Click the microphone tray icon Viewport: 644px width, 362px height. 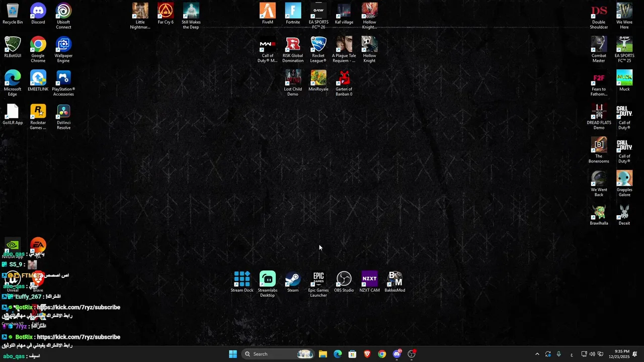point(558,354)
